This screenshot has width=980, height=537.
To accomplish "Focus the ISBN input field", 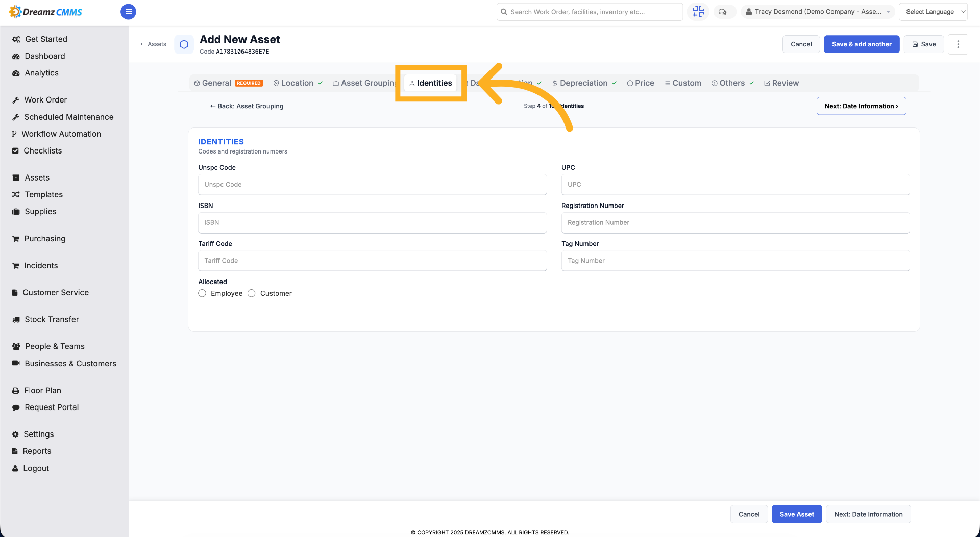I will click(x=372, y=223).
